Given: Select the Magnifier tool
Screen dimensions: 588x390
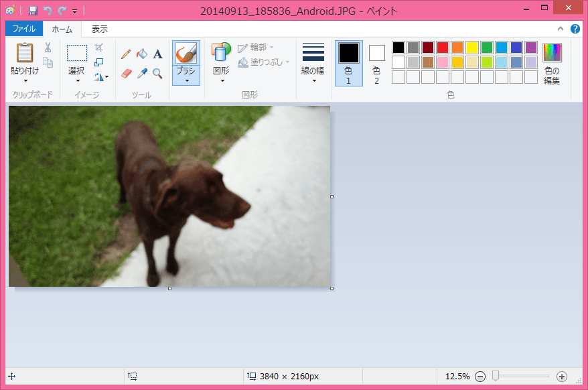Looking at the screenshot, I should click(158, 74).
